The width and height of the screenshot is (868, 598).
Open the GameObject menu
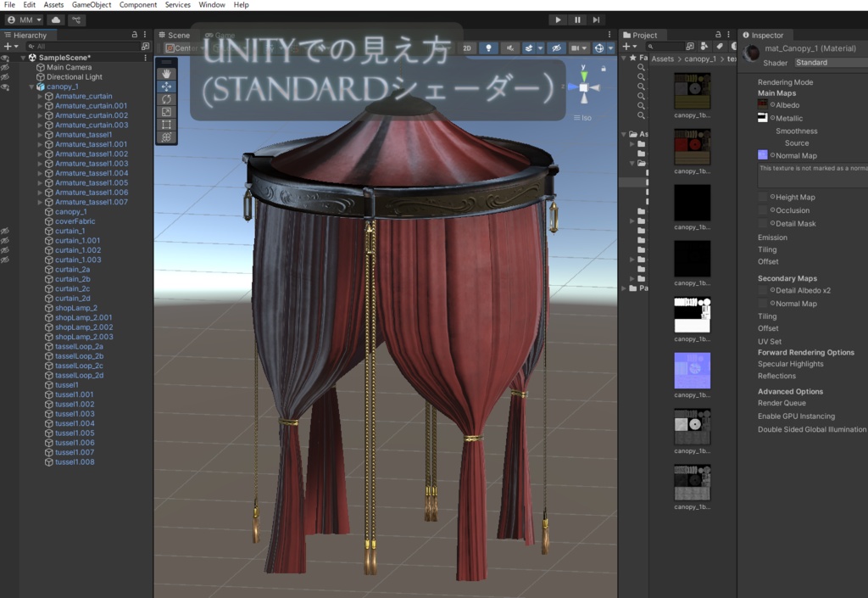click(92, 4)
